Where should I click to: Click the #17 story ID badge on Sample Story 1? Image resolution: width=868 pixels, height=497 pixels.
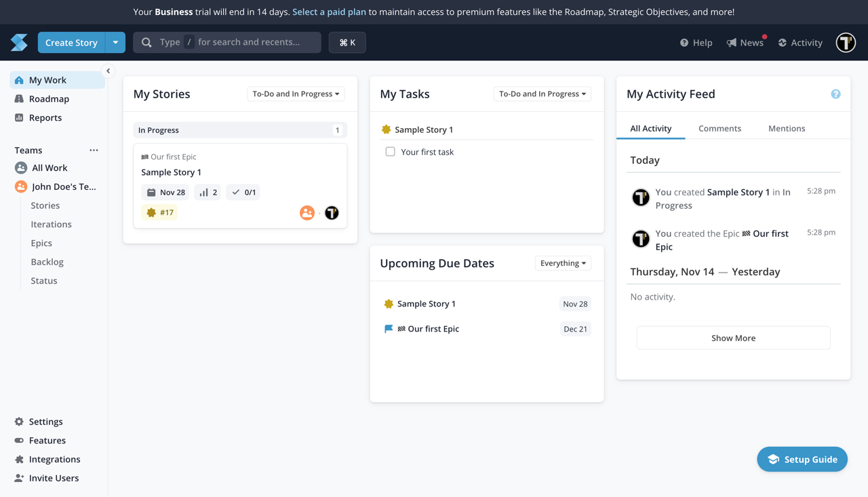pos(159,212)
